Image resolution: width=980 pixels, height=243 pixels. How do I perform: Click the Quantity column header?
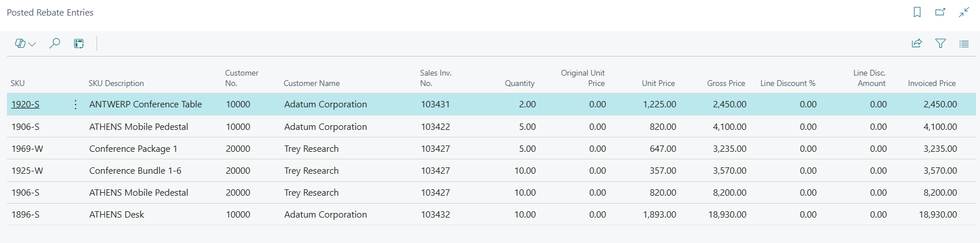tap(519, 83)
